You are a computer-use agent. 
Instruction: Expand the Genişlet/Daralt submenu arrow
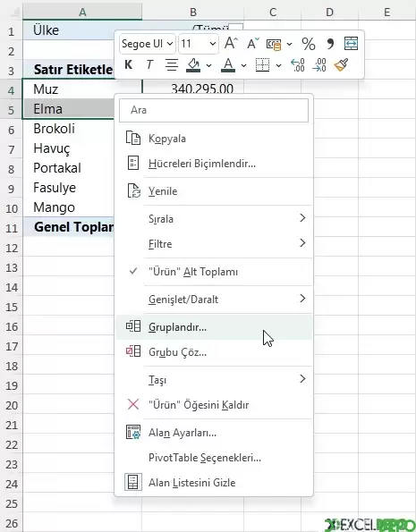[x=302, y=299]
